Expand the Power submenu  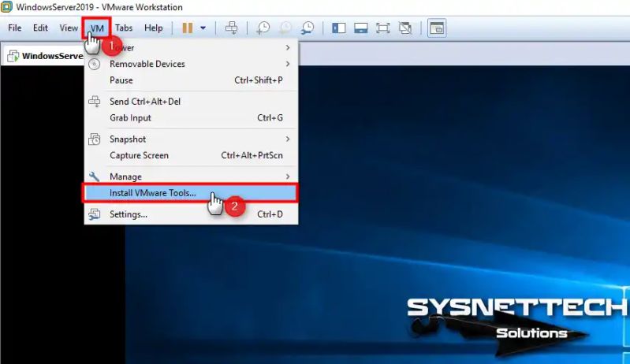(192, 48)
